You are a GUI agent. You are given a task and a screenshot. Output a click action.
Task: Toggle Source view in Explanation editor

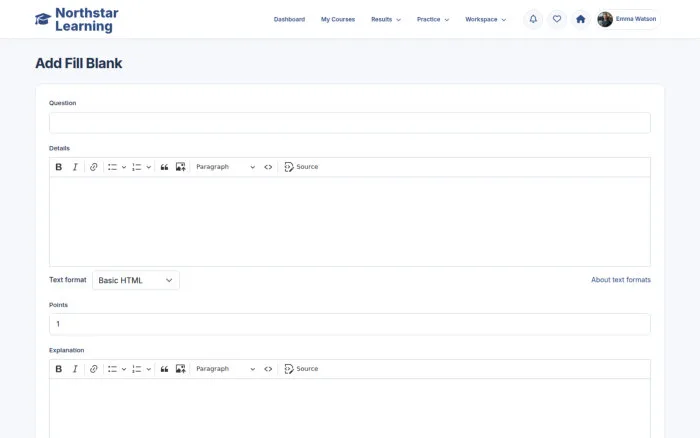point(301,369)
